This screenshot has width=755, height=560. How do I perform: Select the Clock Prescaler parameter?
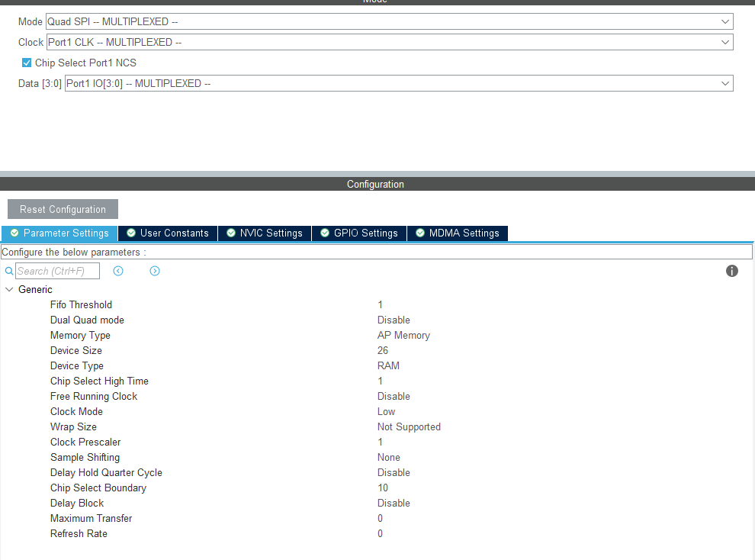coord(85,442)
